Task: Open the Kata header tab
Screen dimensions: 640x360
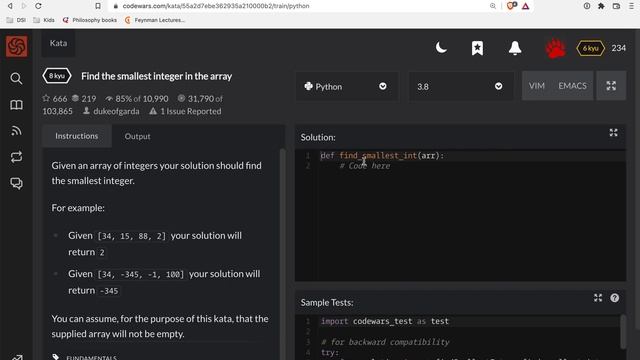Action: (x=58, y=43)
